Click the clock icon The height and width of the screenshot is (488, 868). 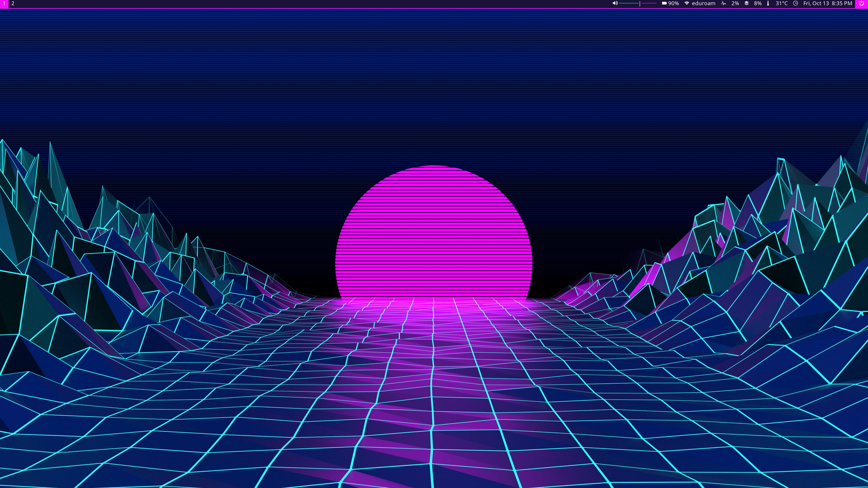click(x=796, y=3)
